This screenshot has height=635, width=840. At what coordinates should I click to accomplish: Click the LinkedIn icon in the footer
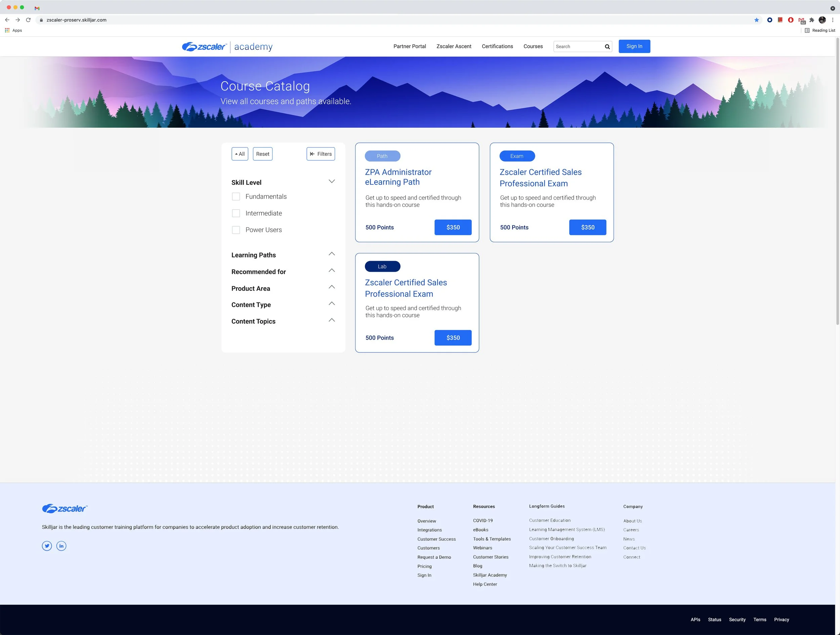[61, 546]
